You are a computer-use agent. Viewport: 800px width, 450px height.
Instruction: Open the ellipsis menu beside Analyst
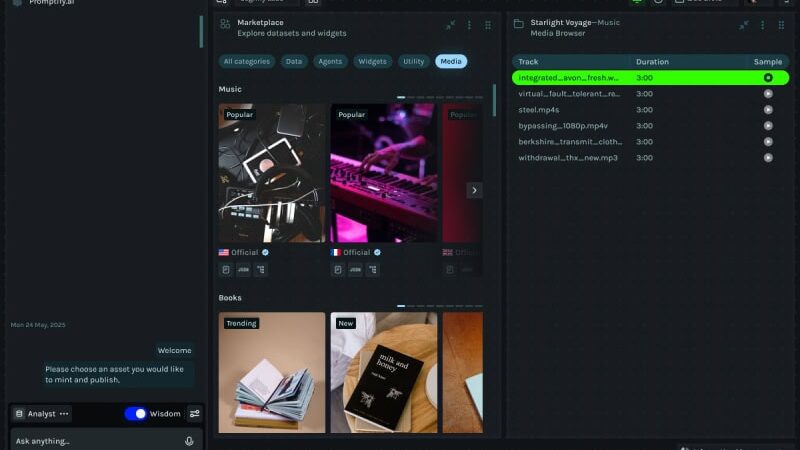click(64, 414)
